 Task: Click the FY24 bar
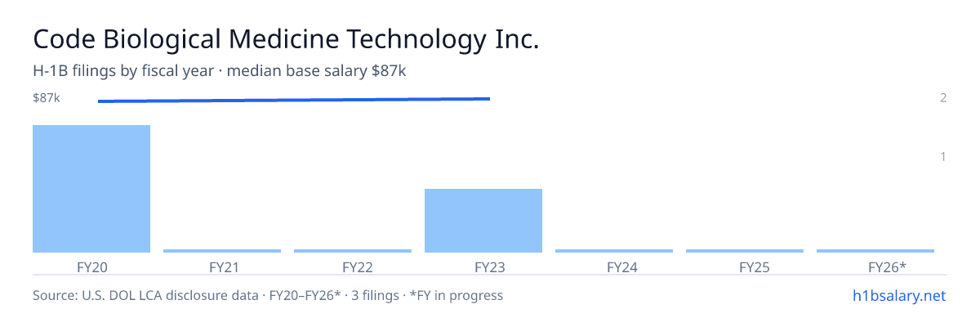point(614,251)
